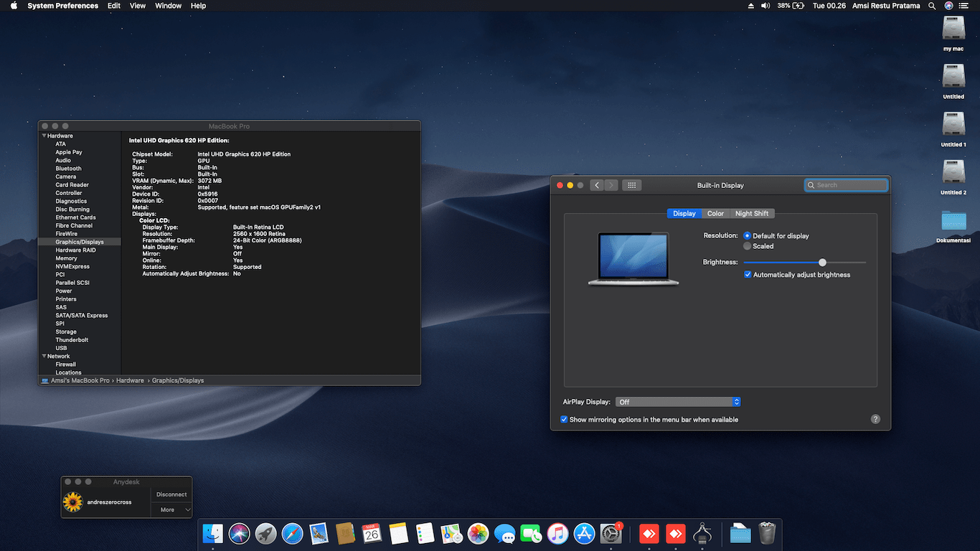Open the Edit menu
This screenshot has width=980, height=551.
pos(114,6)
